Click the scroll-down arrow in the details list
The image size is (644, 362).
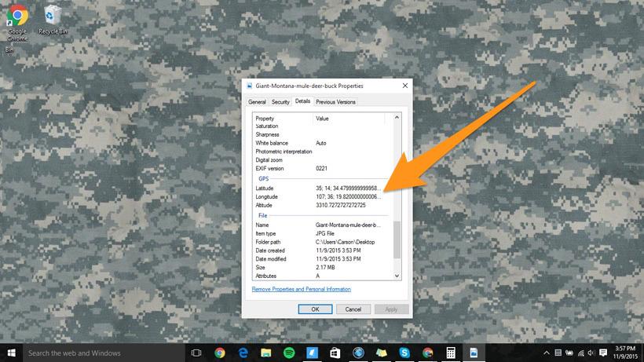click(x=397, y=276)
